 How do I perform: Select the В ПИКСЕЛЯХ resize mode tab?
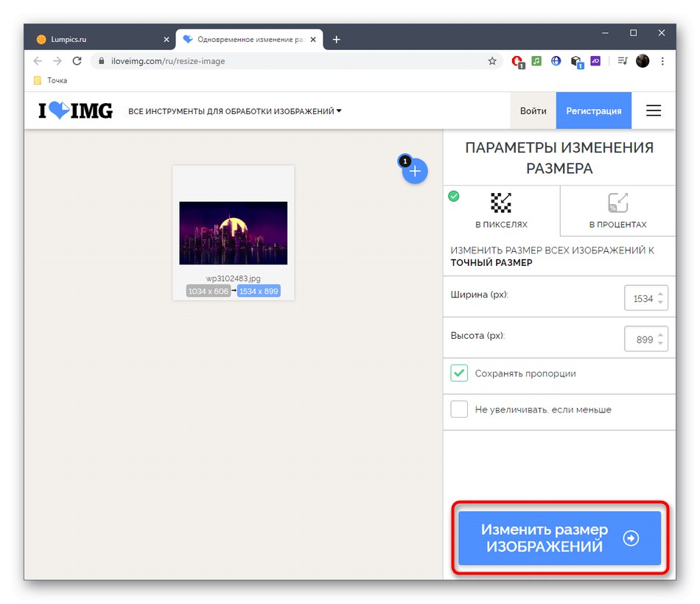(501, 211)
